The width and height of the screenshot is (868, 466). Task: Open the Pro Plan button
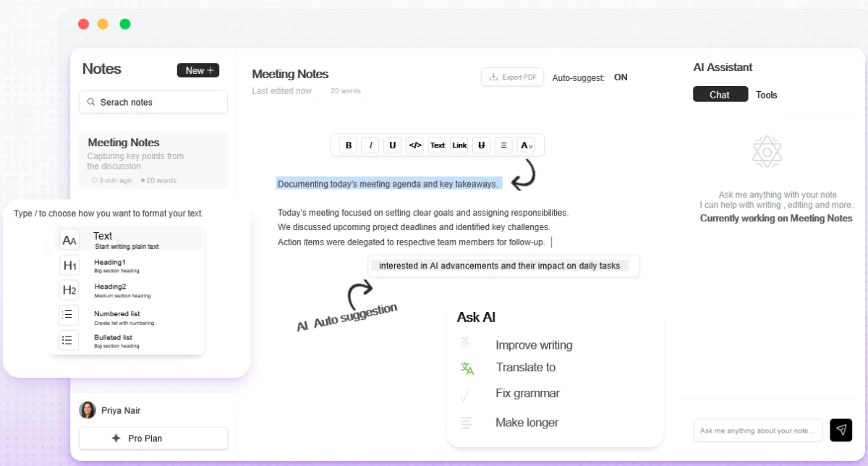point(153,439)
